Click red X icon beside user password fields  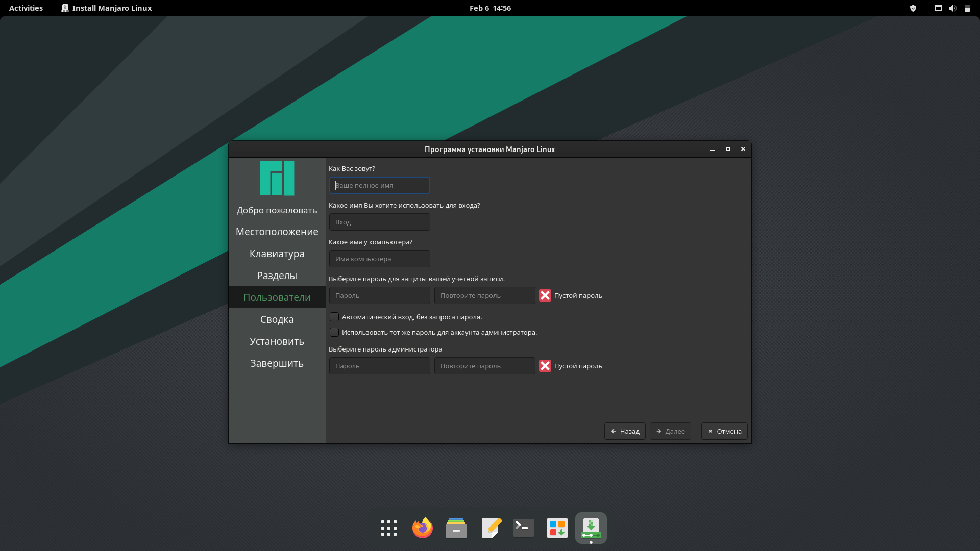pos(545,295)
